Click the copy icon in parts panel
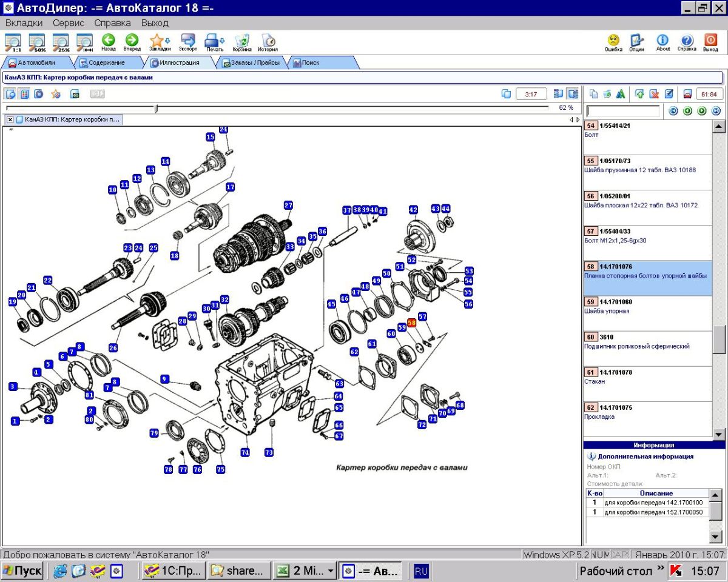Screen dimensions: 728x582 point(594,94)
